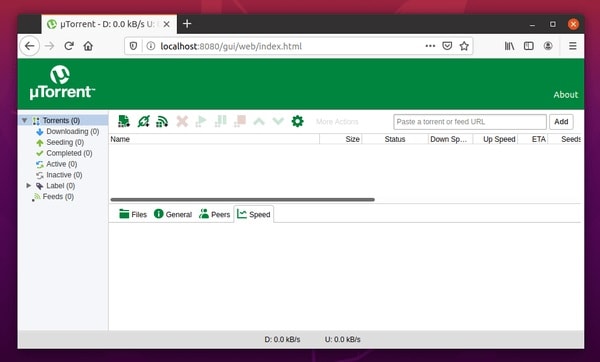Open the Firefox Library icon

[x=509, y=46]
